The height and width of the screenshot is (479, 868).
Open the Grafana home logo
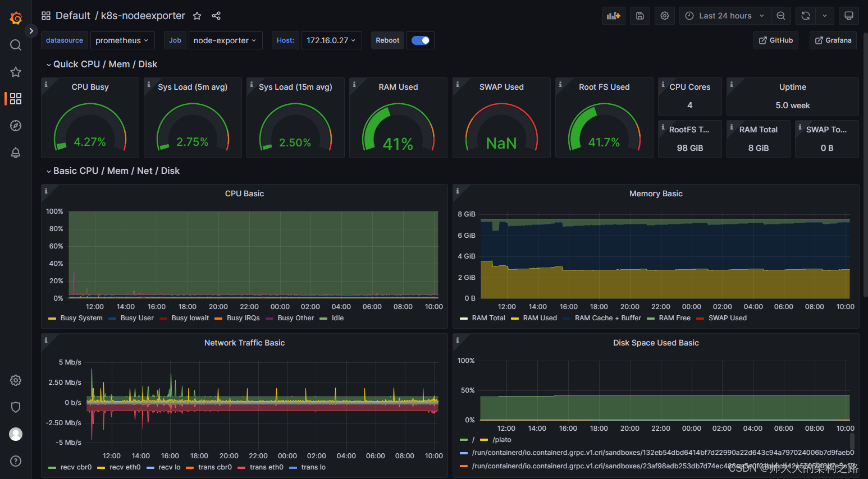(16, 18)
